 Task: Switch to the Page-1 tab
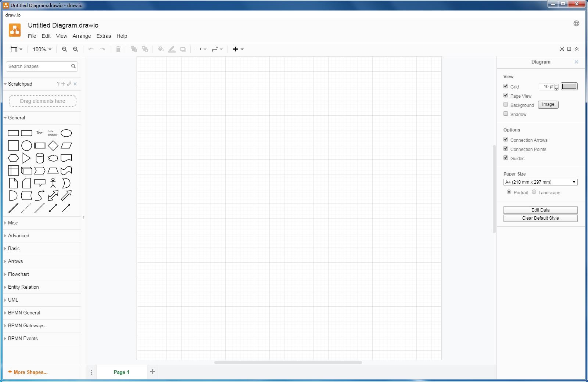[x=122, y=372]
